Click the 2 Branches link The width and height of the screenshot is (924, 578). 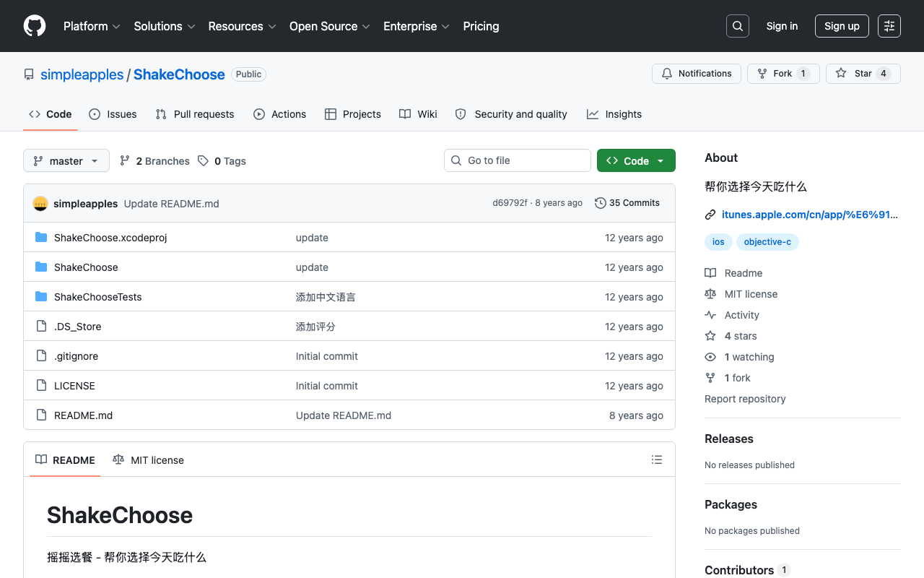pyautogui.click(x=154, y=160)
